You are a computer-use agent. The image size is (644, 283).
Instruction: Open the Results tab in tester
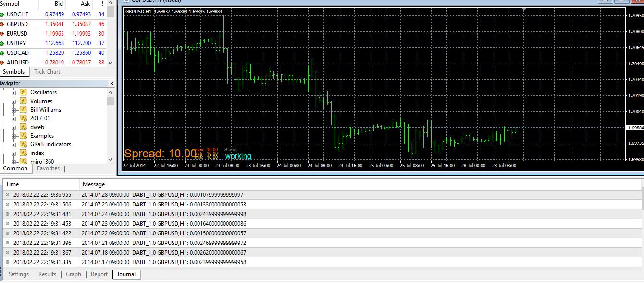point(48,274)
